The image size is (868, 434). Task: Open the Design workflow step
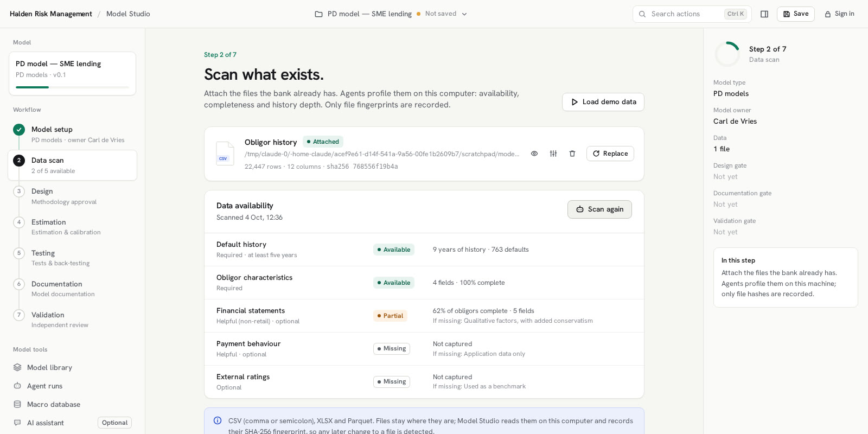(x=73, y=196)
